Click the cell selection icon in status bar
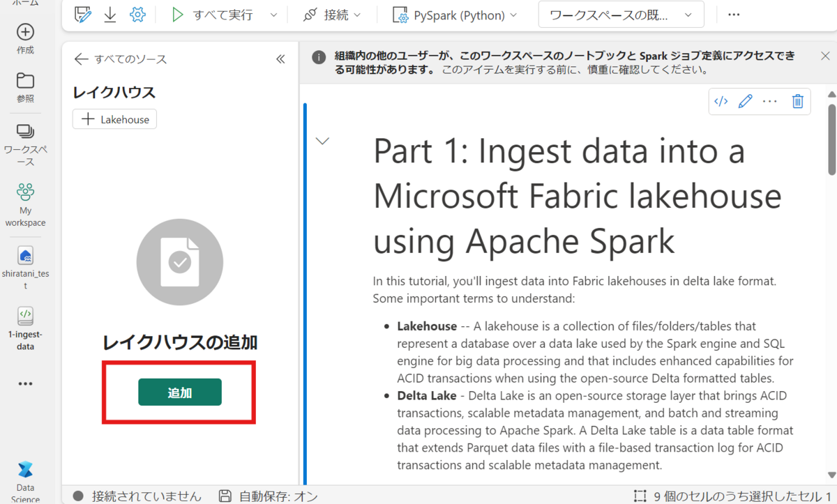Image resolution: width=837 pixels, height=504 pixels. [640, 496]
